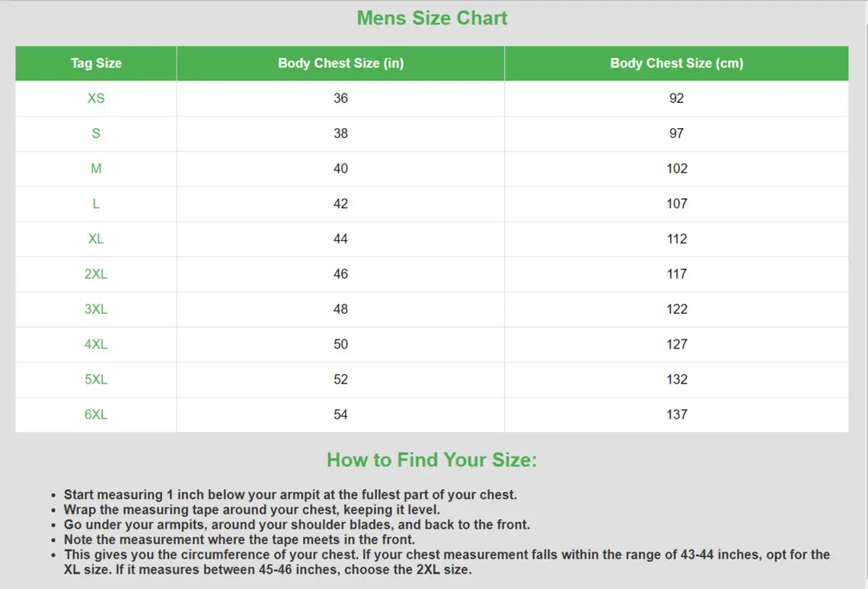
Task: Click the "Note the measurement" instruction line
Action: (239, 539)
